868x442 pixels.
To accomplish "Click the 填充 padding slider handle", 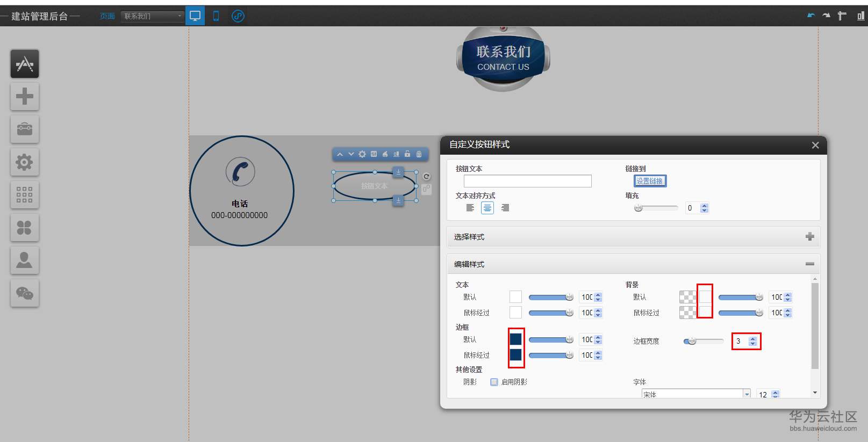I will tap(639, 208).
